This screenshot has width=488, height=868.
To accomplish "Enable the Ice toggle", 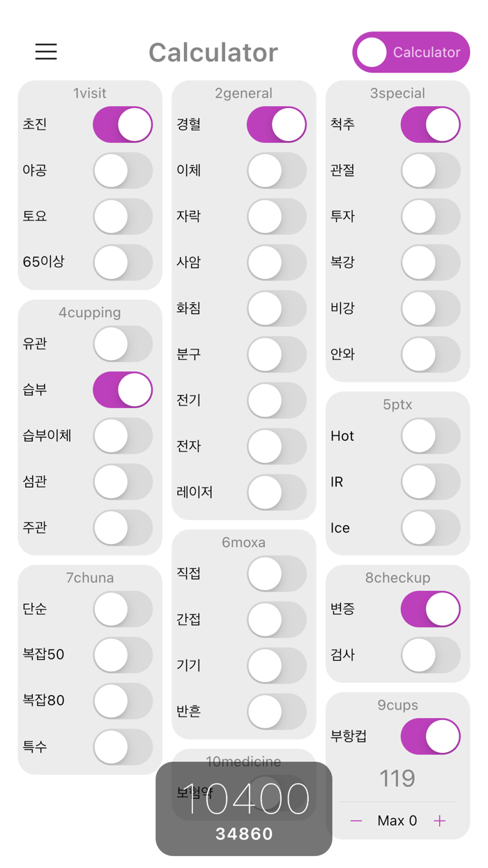I will (x=430, y=527).
